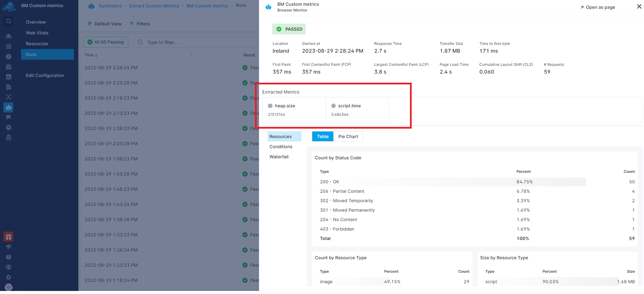The height and width of the screenshot is (294, 644).
Task: Click the script.time gray status dot
Action: click(x=334, y=106)
